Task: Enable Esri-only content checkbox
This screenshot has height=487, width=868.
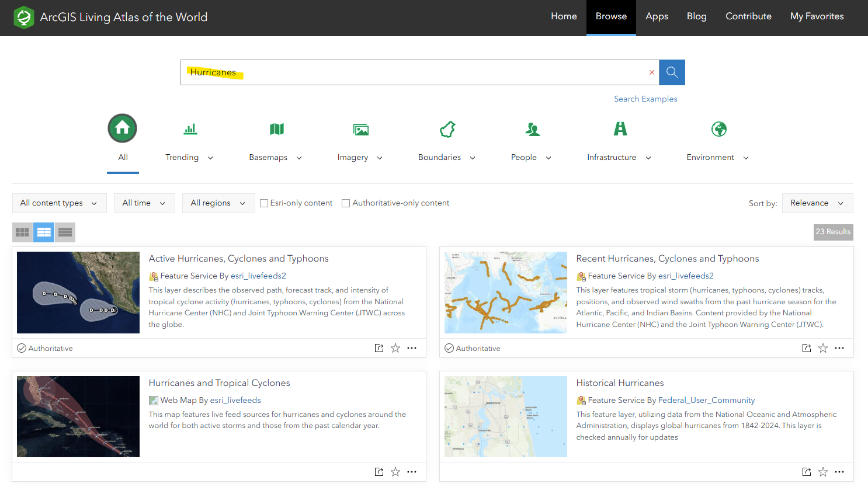Action: pyautogui.click(x=264, y=203)
